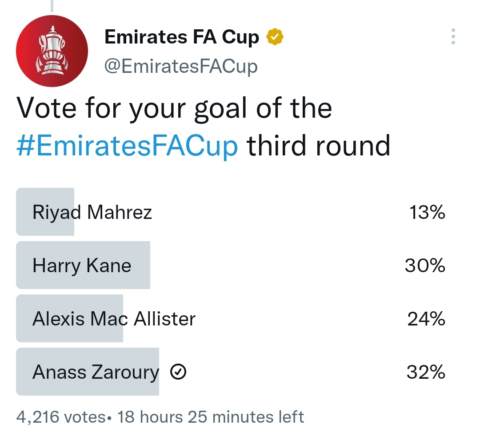Click the 18 hours 25 minutes left text
Image resolution: width=480 pixels, height=448 pixels.
tap(211, 417)
